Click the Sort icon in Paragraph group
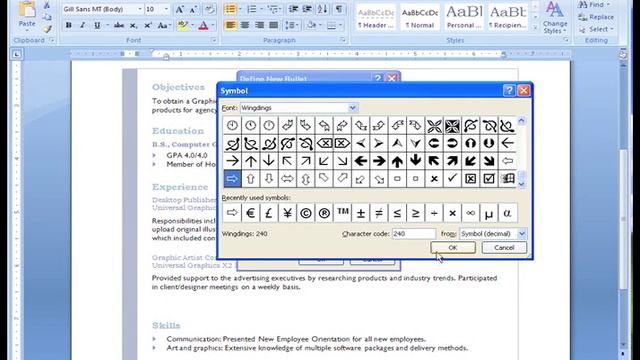The width and height of the screenshot is (640, 360). pyautogui.click(x=322, y=9)
